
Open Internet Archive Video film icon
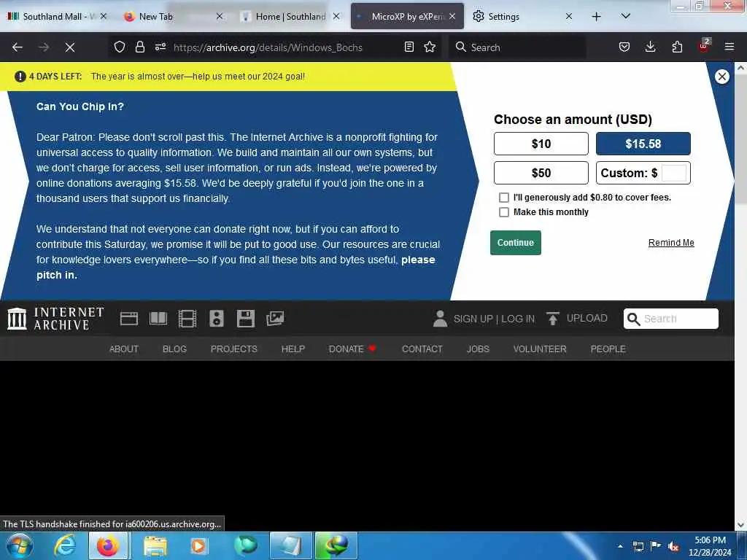(x=187, y=319)
